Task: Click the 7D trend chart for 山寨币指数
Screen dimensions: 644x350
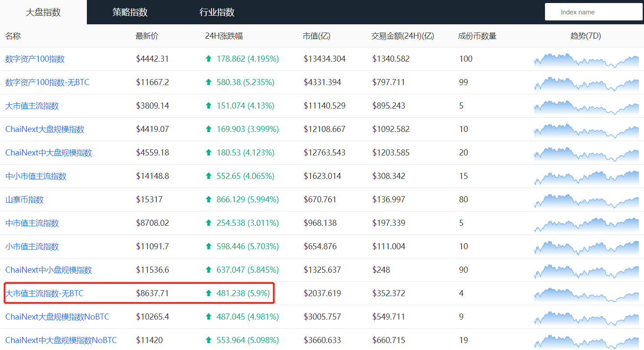Action: (x=586, y=201)
